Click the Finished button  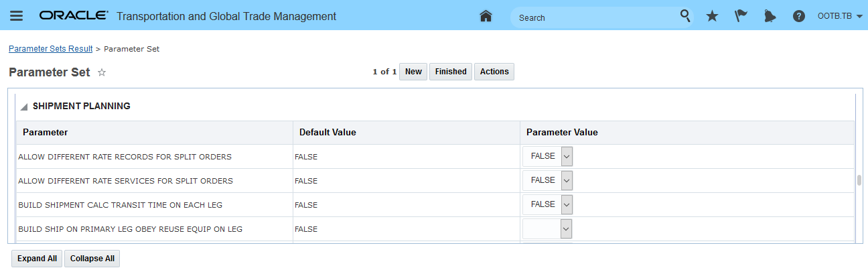pos(451,72)
